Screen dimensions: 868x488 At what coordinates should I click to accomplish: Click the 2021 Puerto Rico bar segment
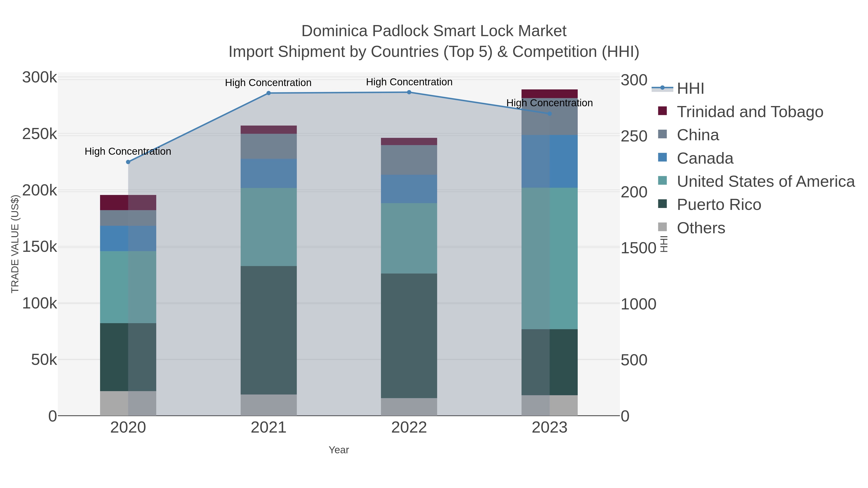[269, 330]
